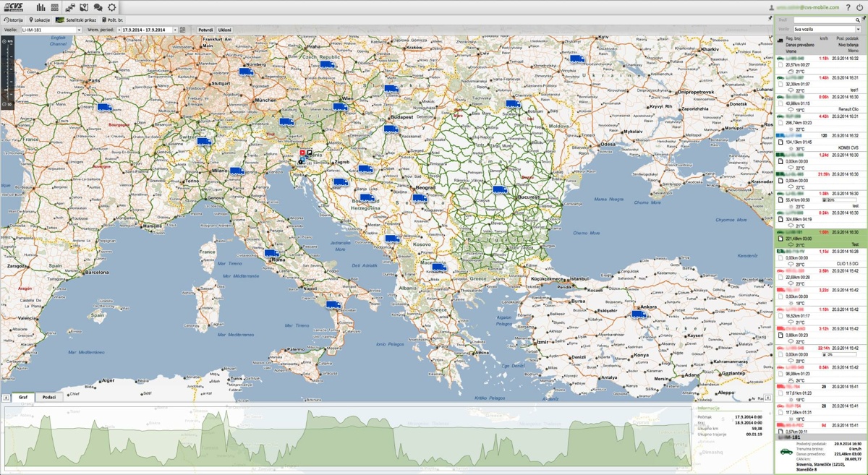Click the vehicle search input field
The width and height of the screenshot is (868, 475).
(823, 20)
